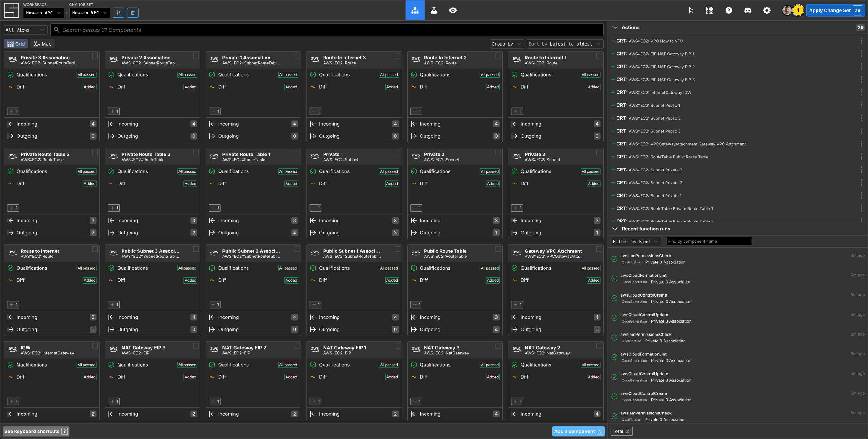Screen dimensions: 868x439
Task: Open the lab flask customize icon
Action: pos(434,10)
